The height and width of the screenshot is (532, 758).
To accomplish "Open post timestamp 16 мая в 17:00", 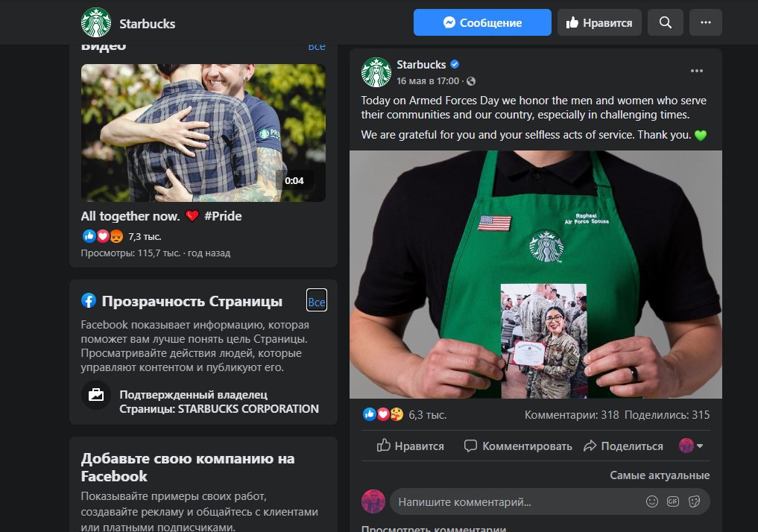I will point(428,81).
